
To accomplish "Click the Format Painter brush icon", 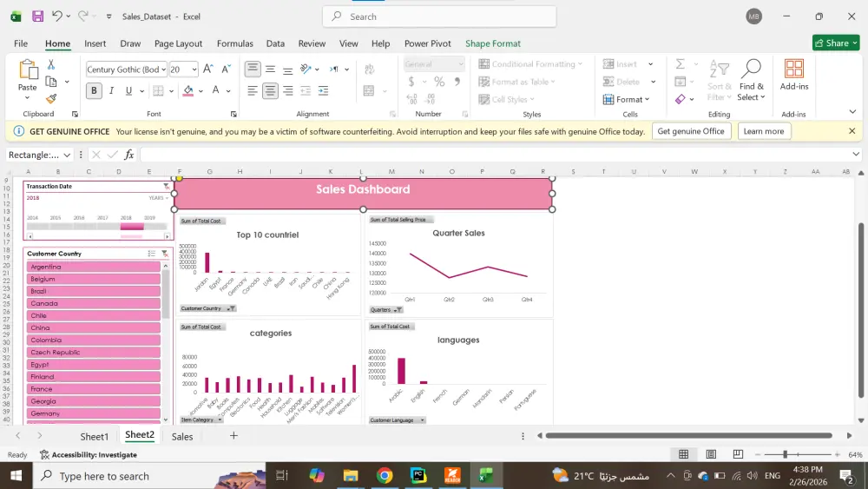I will (51, 98).
